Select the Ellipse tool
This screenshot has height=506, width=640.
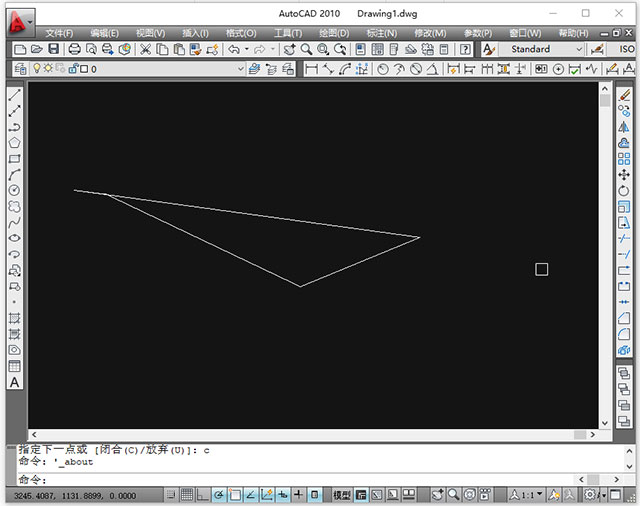14,238
